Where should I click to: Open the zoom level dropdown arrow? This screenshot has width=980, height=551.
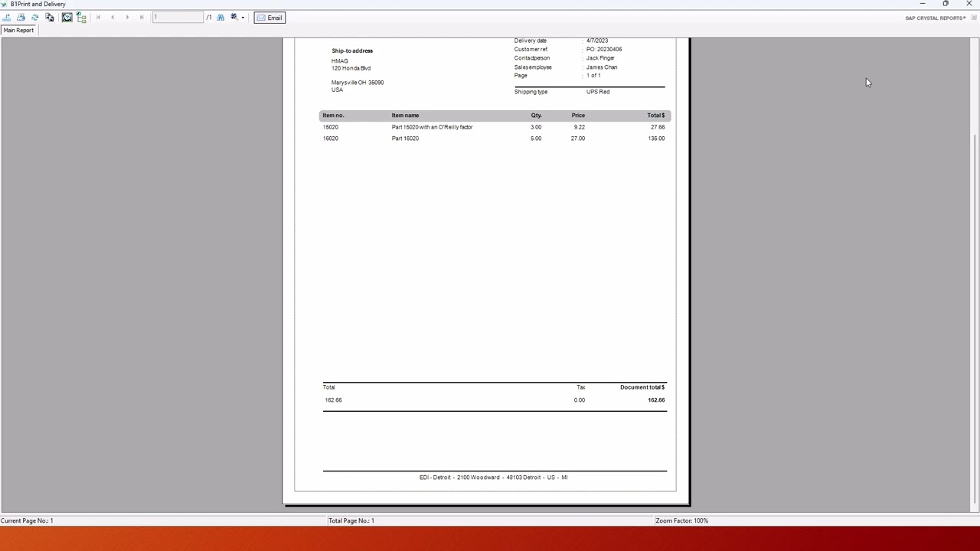[x=243, y=18]
